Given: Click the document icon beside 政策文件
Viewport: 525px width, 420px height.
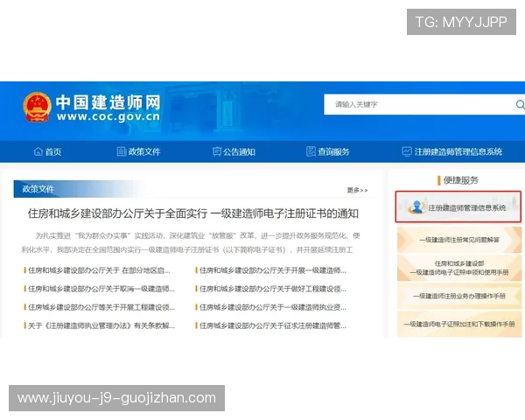Looking at the screenshot, I should 122,151.
